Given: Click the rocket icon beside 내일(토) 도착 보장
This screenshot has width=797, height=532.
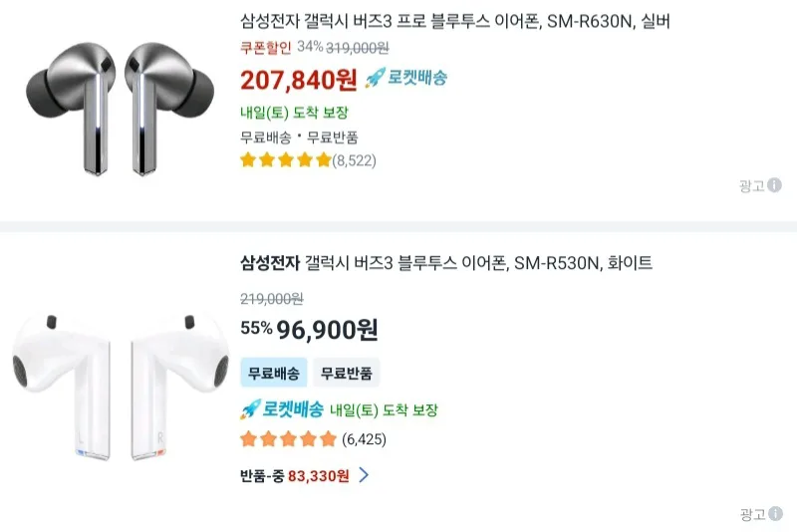Looking at the screenshot, I should click(250, 409).
